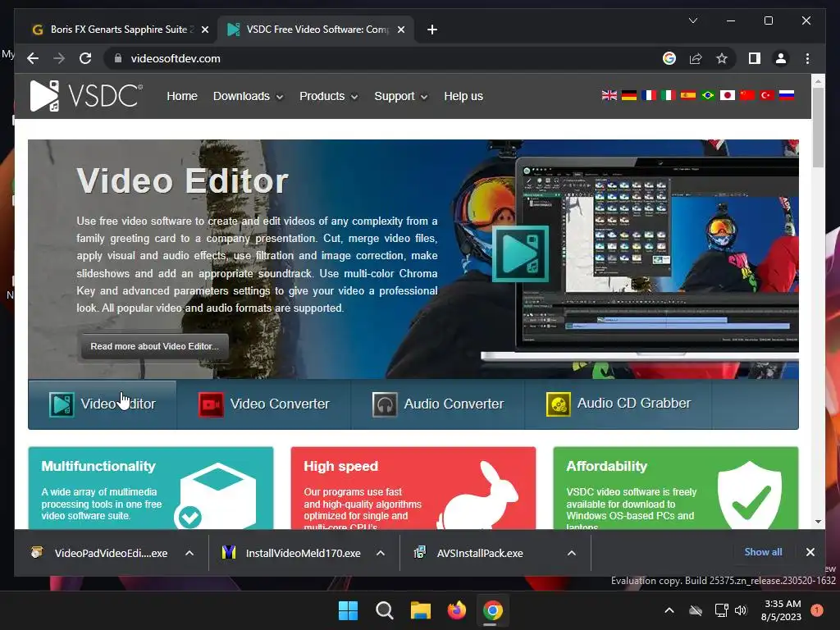Click Read more about Video Editor button

click(155, 346)
